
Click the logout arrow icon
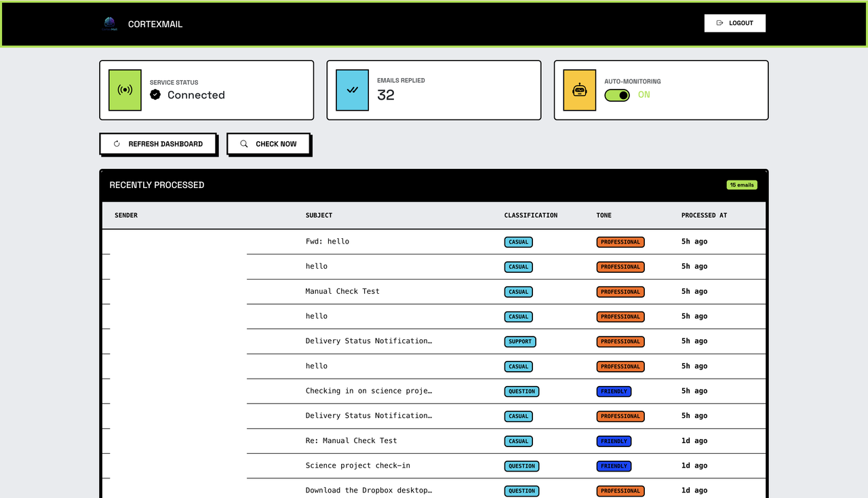[720, 23]
